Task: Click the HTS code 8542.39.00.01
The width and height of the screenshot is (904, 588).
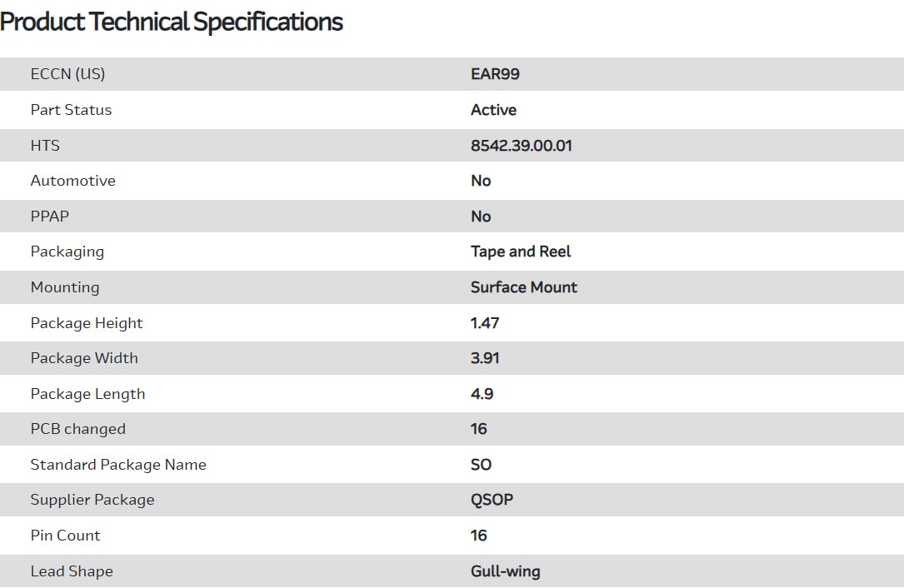Action: (521, 146)
